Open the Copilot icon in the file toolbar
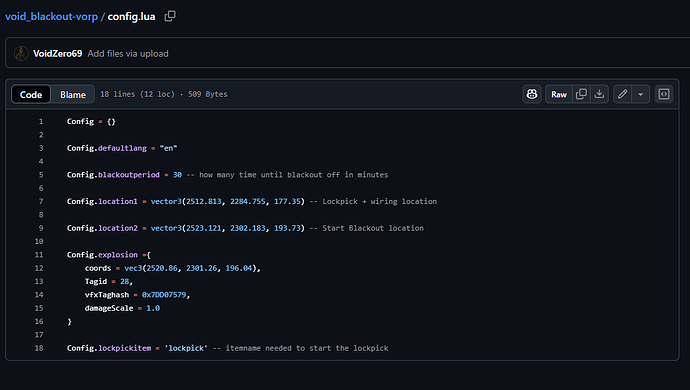 (532, 94)
